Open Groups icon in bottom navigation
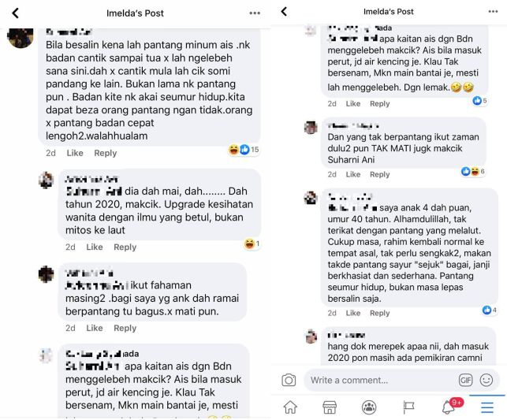 point(369,407)
